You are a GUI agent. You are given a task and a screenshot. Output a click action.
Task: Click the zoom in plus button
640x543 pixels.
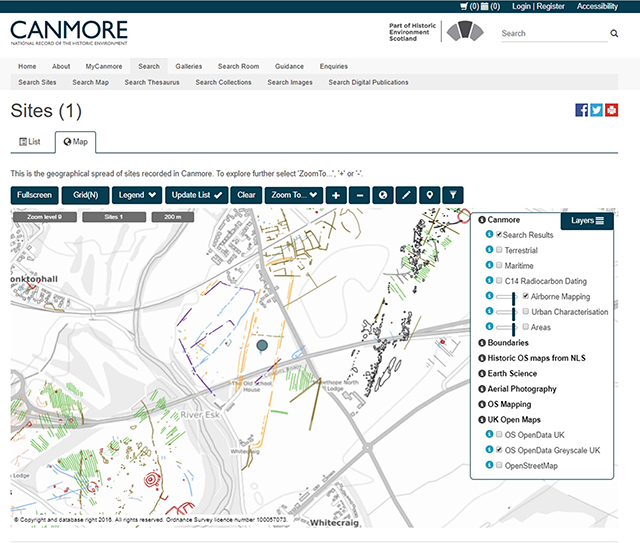coord(336,194)
